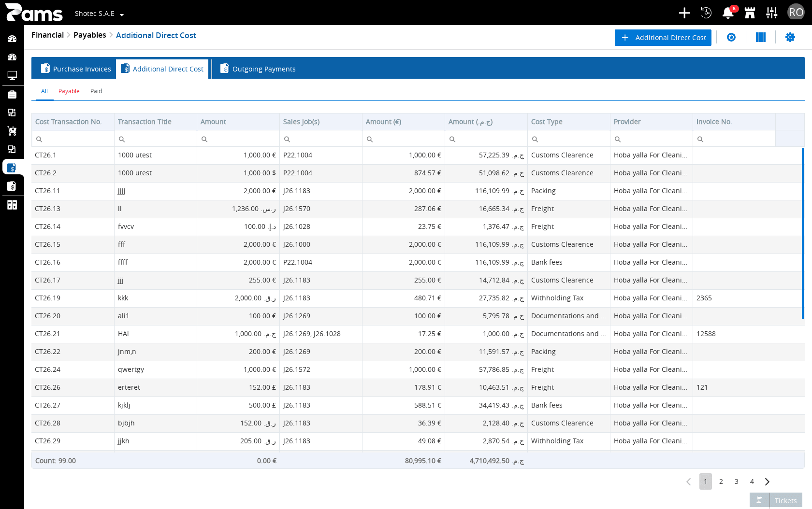Click the castle icon in top bar
Image resolution: width=812 pixels, height=509 pixels.
click(x=750, y=13)
